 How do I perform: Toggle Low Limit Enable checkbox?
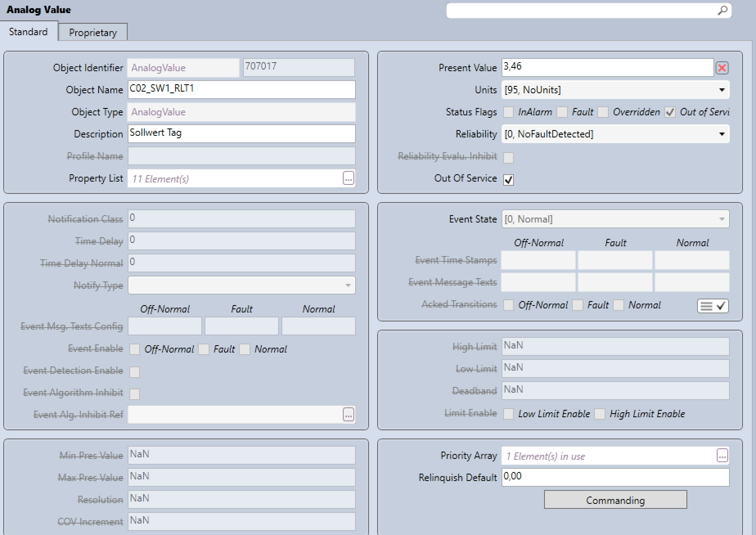[x=509, y=414]
